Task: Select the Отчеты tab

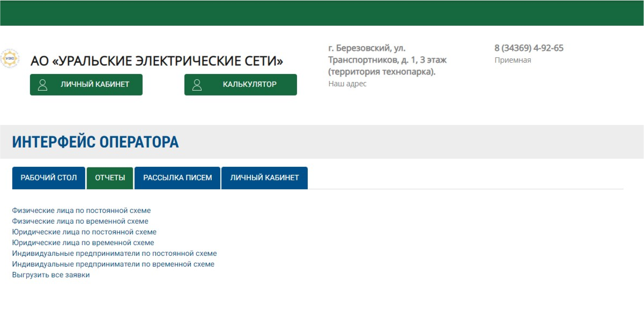Action: (x=110, y=178)
